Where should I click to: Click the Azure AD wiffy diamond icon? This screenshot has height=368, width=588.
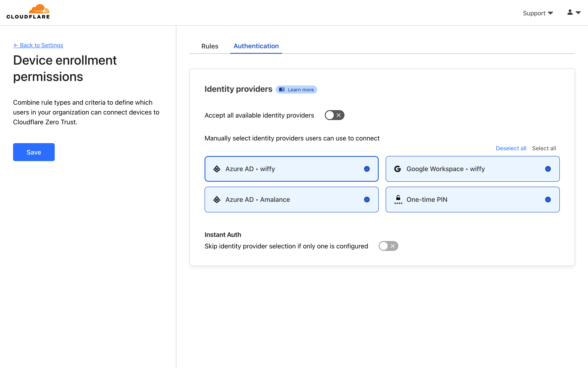tap(217, 169)
